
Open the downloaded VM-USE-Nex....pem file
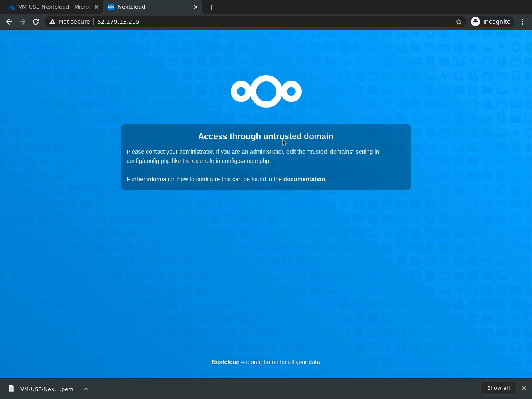click(42, 389)
